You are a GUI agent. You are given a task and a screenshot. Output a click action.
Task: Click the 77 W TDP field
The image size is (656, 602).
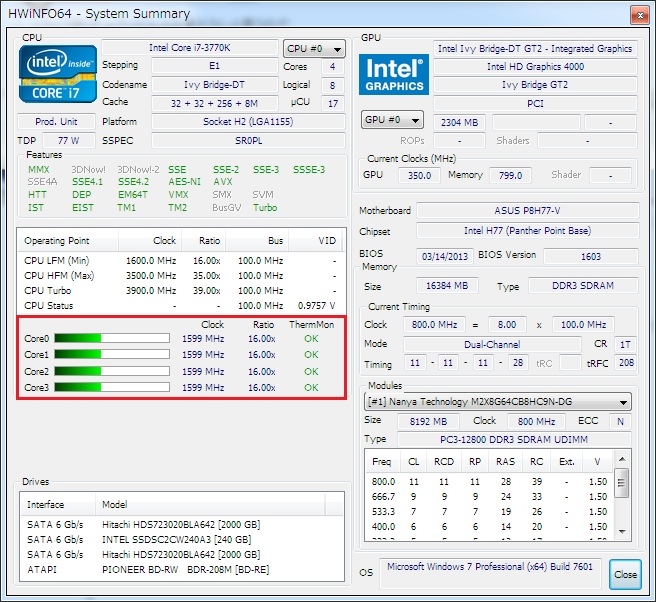tap(69, 141)
